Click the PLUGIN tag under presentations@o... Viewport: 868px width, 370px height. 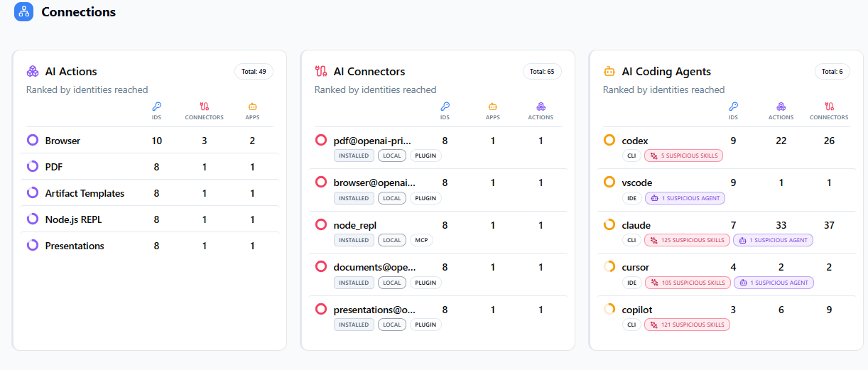click(425, 325)
